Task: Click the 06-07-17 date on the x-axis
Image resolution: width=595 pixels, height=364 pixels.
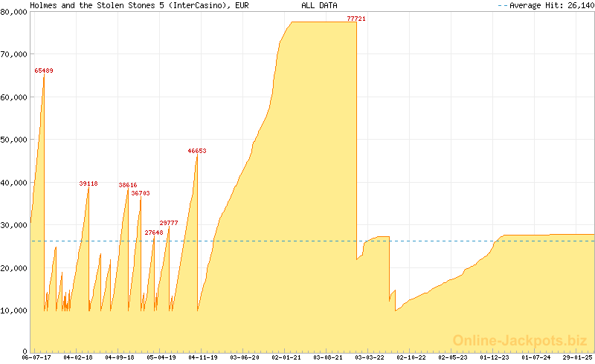Action: 36,357
